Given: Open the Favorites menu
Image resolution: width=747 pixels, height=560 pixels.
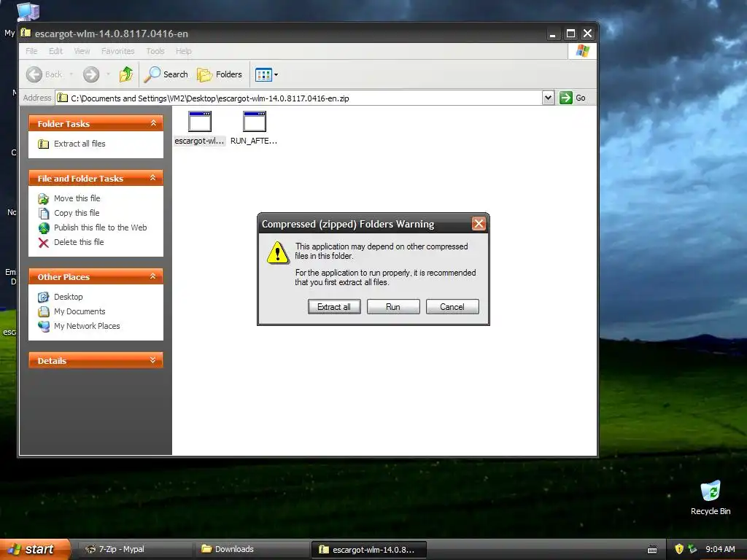Looking at the screenshot, I should pyautogui.click(x=117, y=51).
